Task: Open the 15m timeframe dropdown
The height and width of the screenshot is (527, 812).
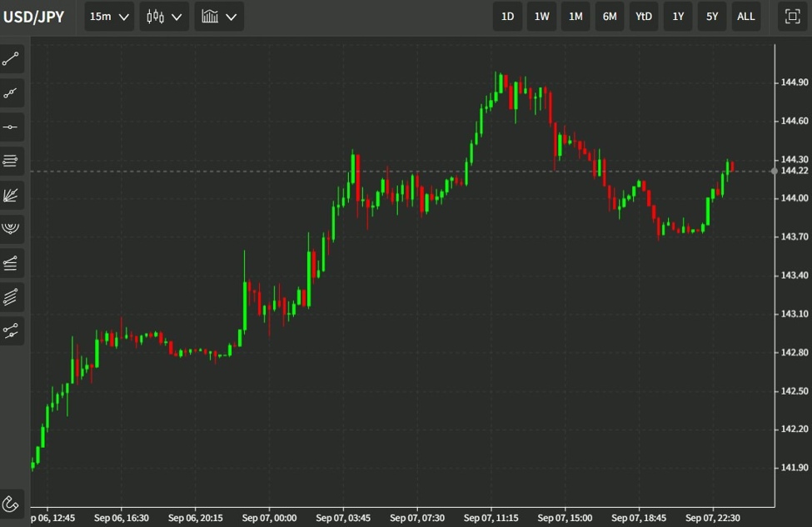Action: [x=108, y=16]
